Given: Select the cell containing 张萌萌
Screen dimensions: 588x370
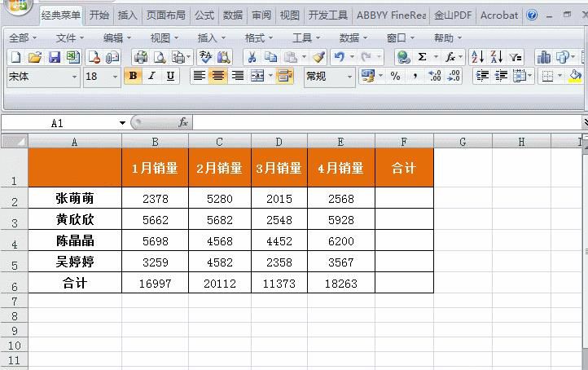Looking at the screenshot, I should [x=75, y=198].
